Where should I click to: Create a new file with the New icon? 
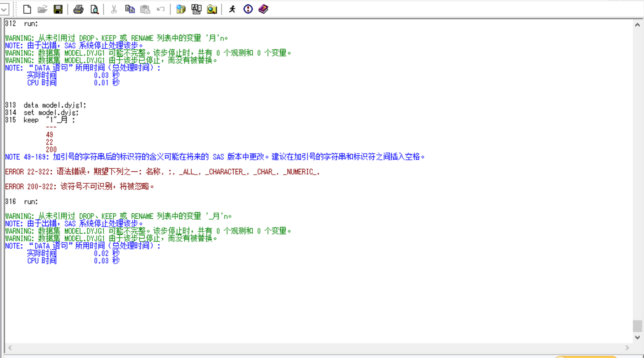point(27,9)
